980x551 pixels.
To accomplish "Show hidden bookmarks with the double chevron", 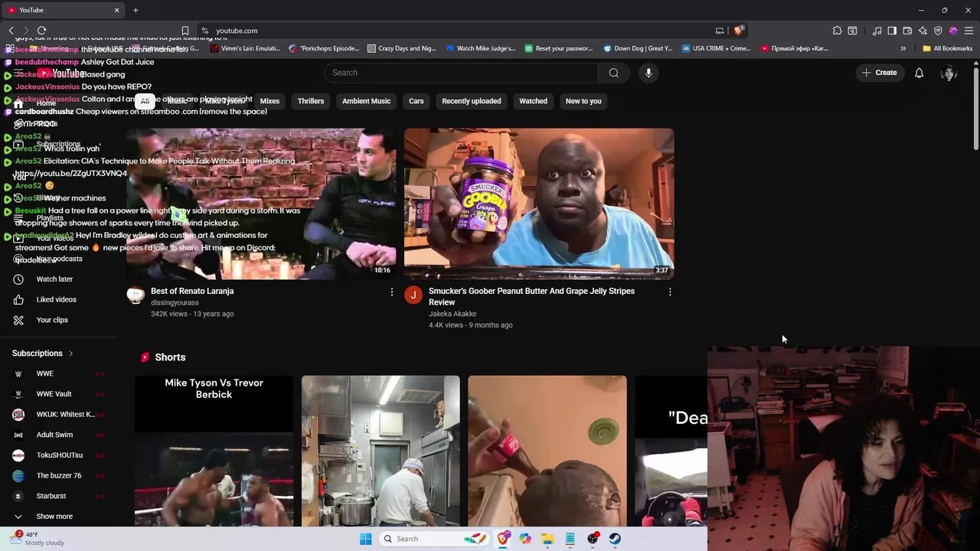I will coord(903,48).
